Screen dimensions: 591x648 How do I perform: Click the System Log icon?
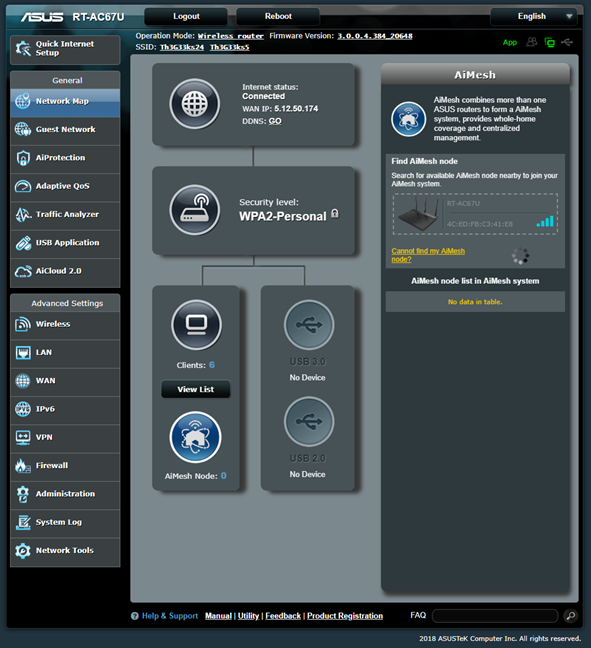23,522
